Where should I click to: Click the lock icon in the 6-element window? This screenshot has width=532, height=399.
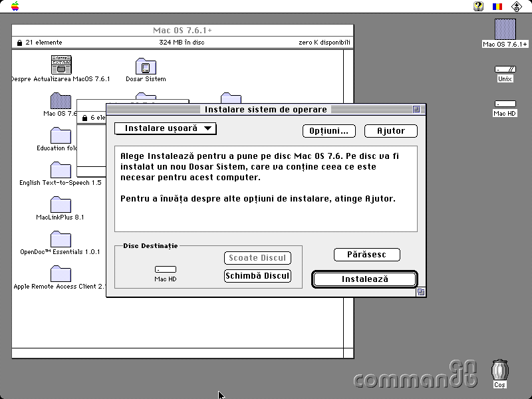coord(85,118)
